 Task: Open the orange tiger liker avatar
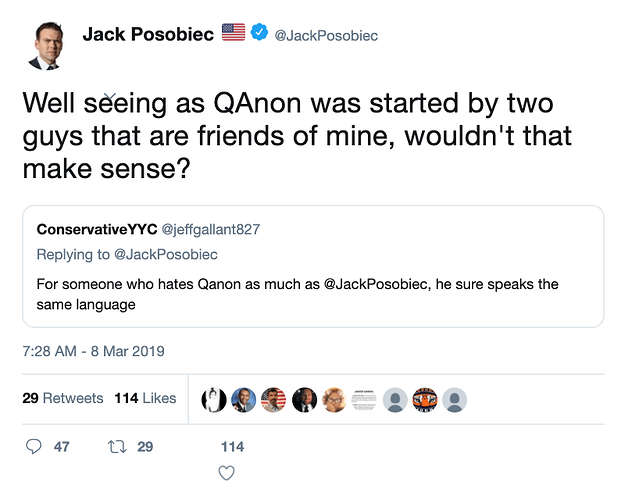click(425, 399)
